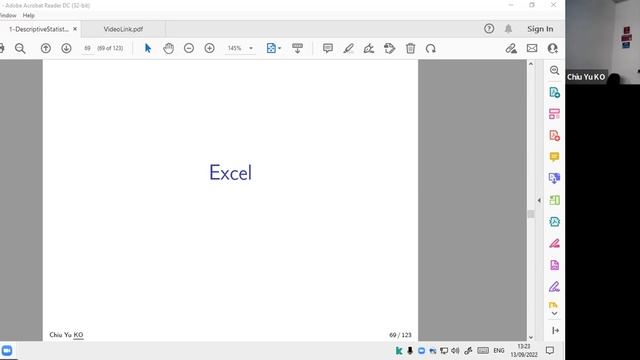Click the Excel heading on the page
Viewport: 640px width, 360px height.
point(230,173)
